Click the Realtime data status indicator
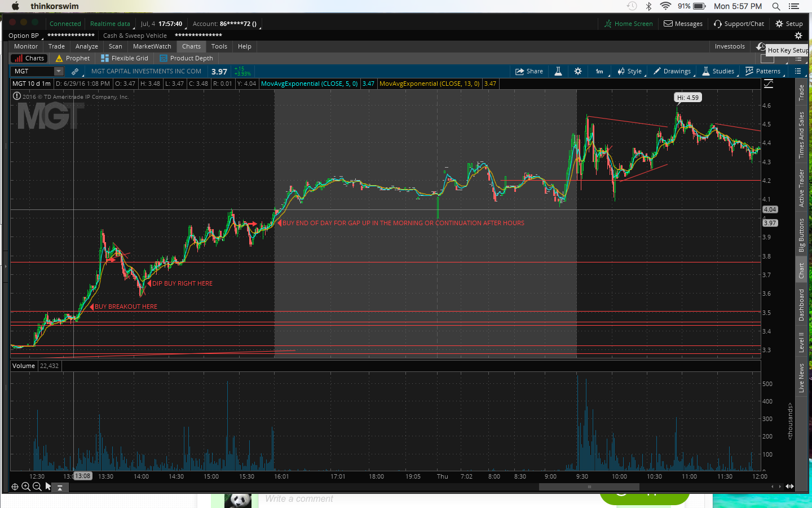Viewport: 812px width, 508px height. coord(111,24)
